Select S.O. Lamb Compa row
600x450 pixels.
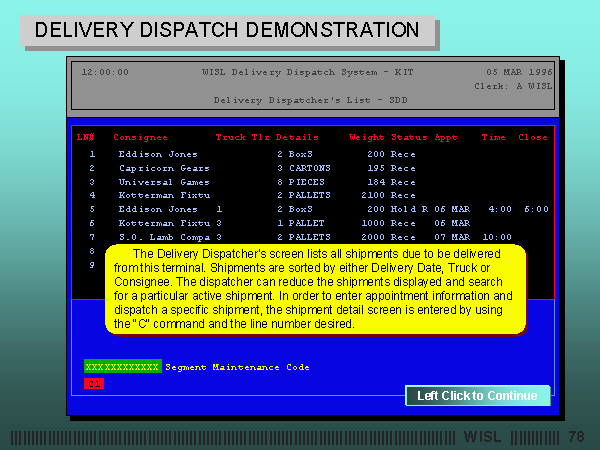164,237
